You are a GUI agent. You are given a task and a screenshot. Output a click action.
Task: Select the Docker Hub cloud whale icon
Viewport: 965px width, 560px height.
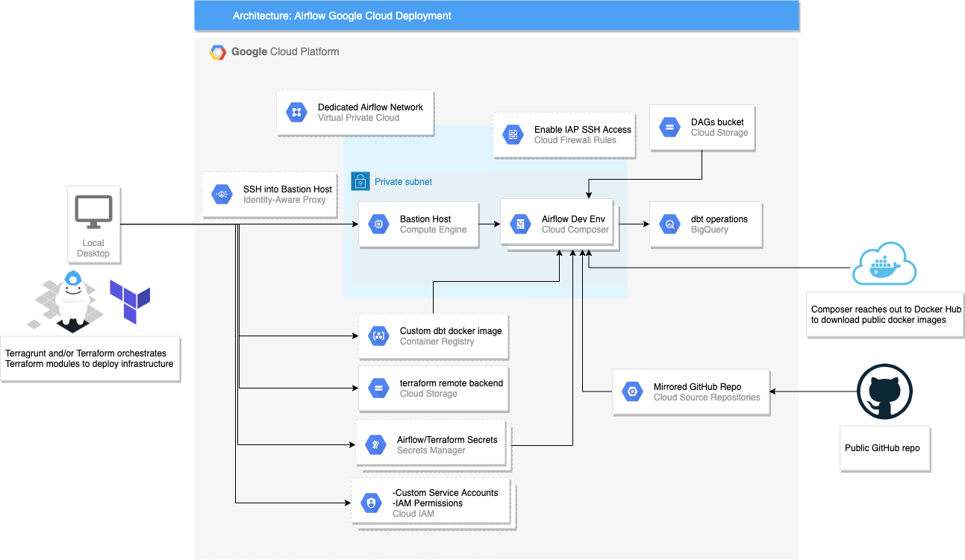pyautogui.click(x=884, y=263)
